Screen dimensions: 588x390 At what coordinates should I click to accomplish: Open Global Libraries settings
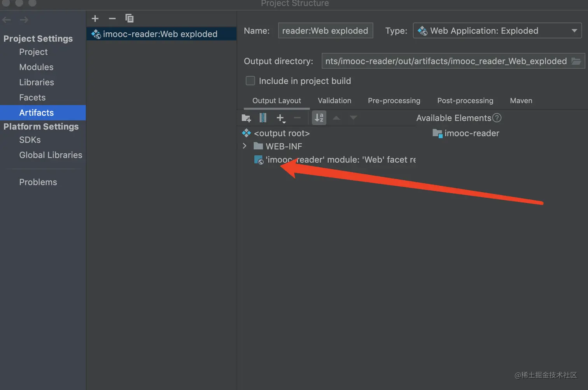pyautogui.click(x=51, y=155)
